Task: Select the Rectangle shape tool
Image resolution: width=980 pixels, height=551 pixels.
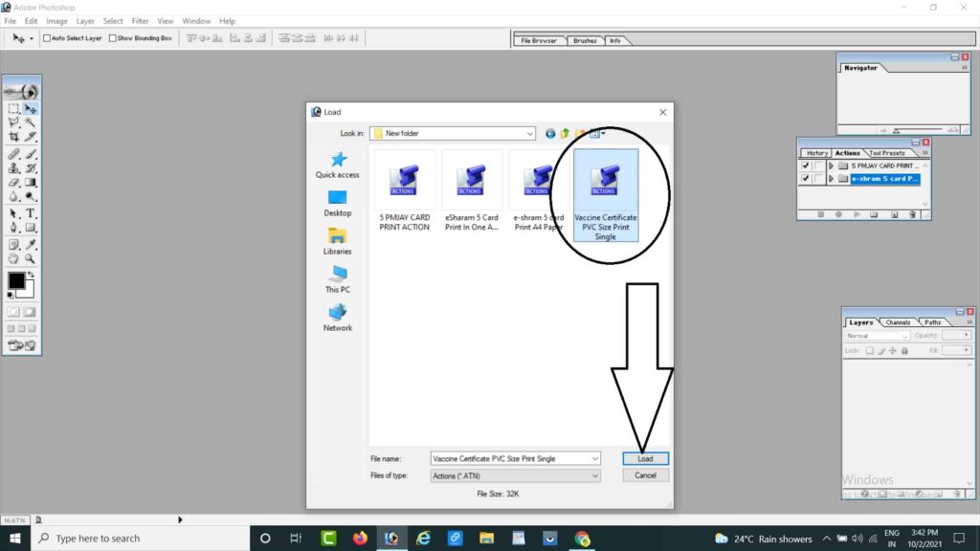Action: pyautogui.click(x=30, y=228)
